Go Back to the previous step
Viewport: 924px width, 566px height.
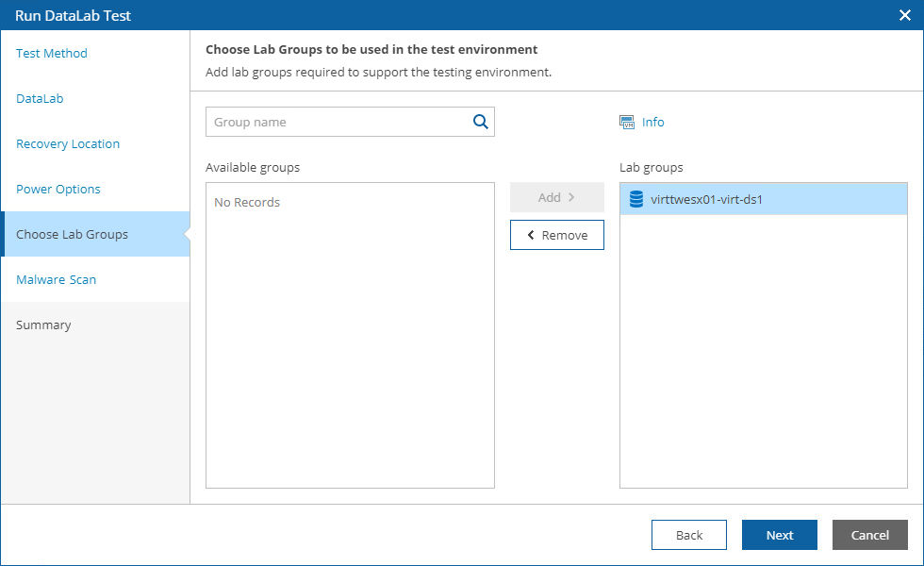click(x=688, y=534)
